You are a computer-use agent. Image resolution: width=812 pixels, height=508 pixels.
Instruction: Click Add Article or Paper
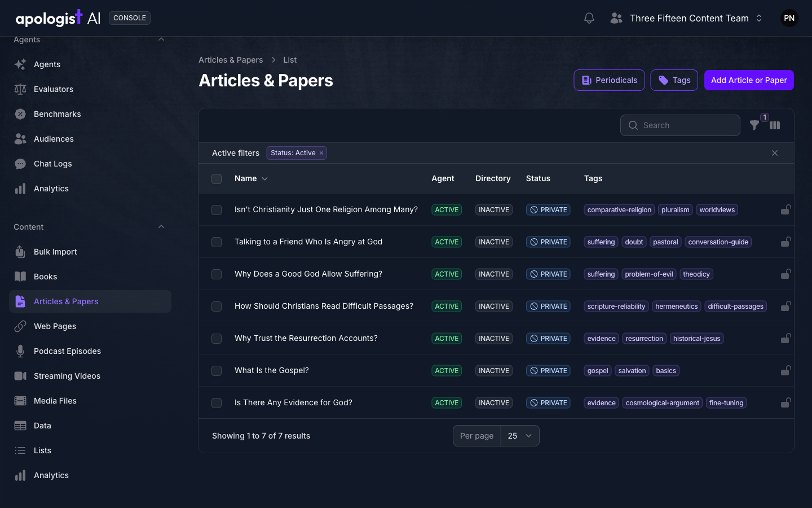[x=749, y=80]
